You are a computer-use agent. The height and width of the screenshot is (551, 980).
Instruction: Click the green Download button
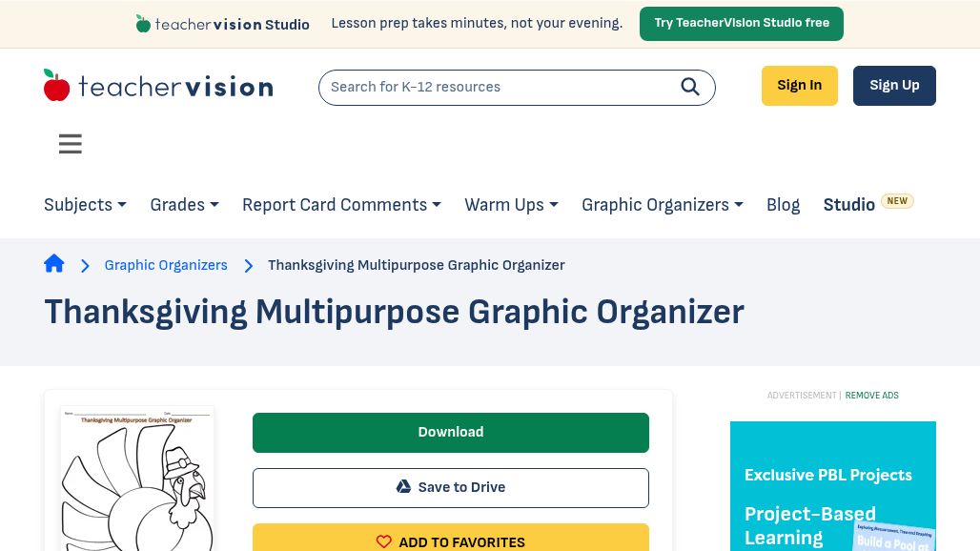pos(451,432)
